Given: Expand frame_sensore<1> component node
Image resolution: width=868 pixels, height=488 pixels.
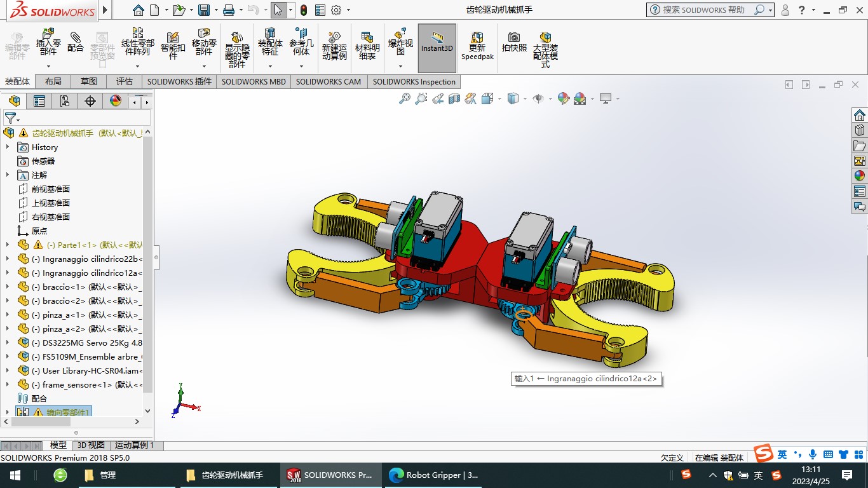Looking at the screenshot, I should click(8, 384).
